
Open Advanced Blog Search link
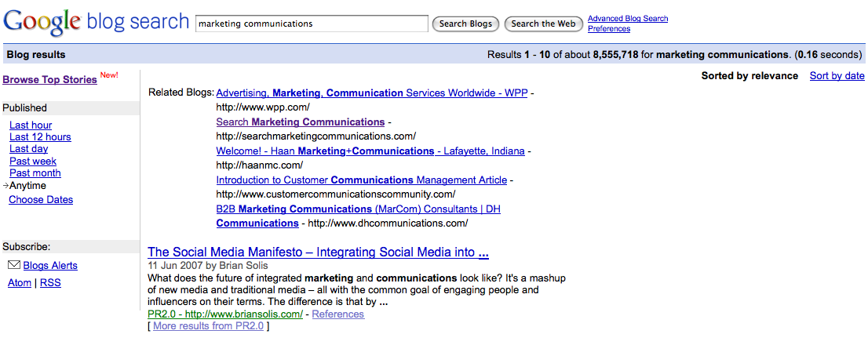[628, 18]
